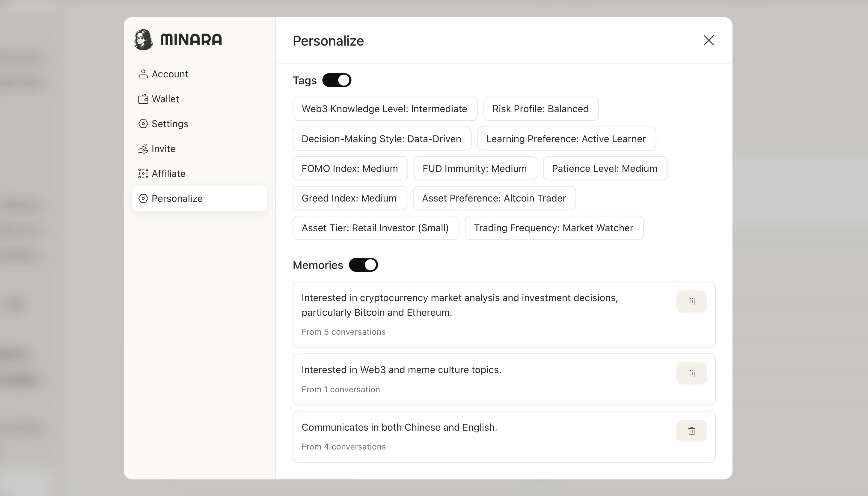Screen dimensions: 868x496
Task: Click the Trading Frequency: Market Watcher tag
Action: pos(554,228)
